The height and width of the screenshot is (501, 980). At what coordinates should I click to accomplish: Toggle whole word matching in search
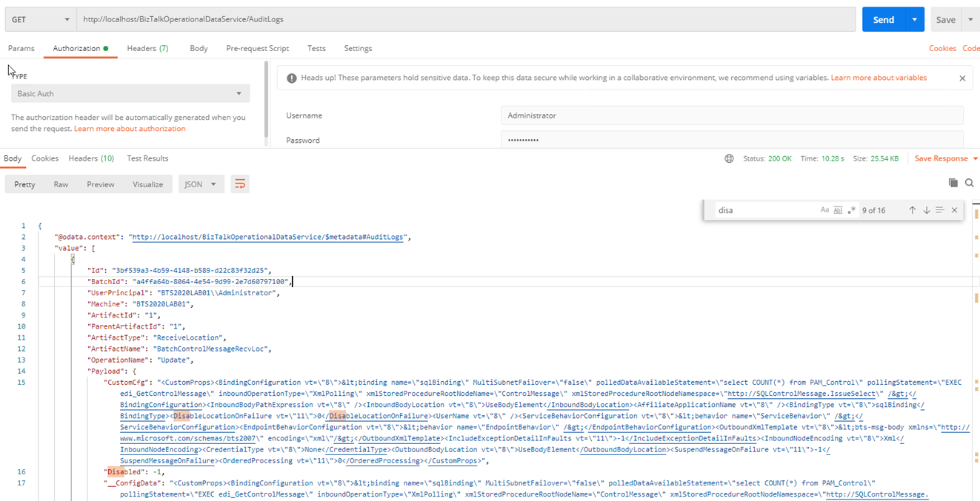point(838,210)
